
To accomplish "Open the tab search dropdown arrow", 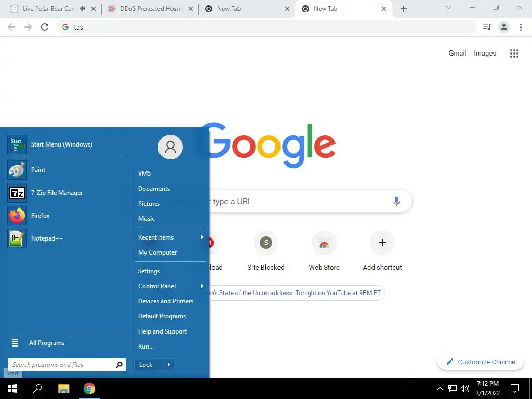I will [448, 7].
